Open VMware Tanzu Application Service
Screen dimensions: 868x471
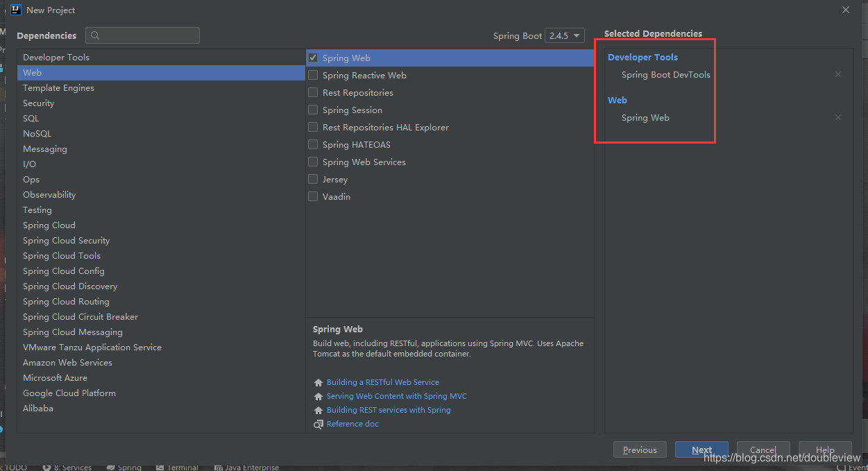pos(161,348)
